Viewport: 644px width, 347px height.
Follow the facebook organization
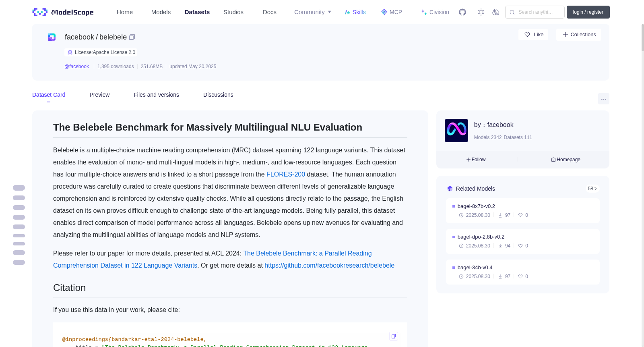476,160
